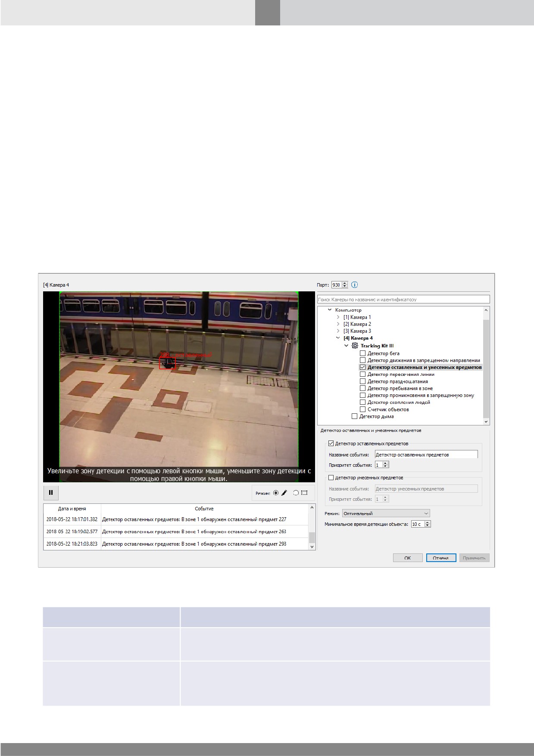Select Tracking Kit III tree item
The image size is (534, 756).
pyautogui.click(x=377, y=346)
